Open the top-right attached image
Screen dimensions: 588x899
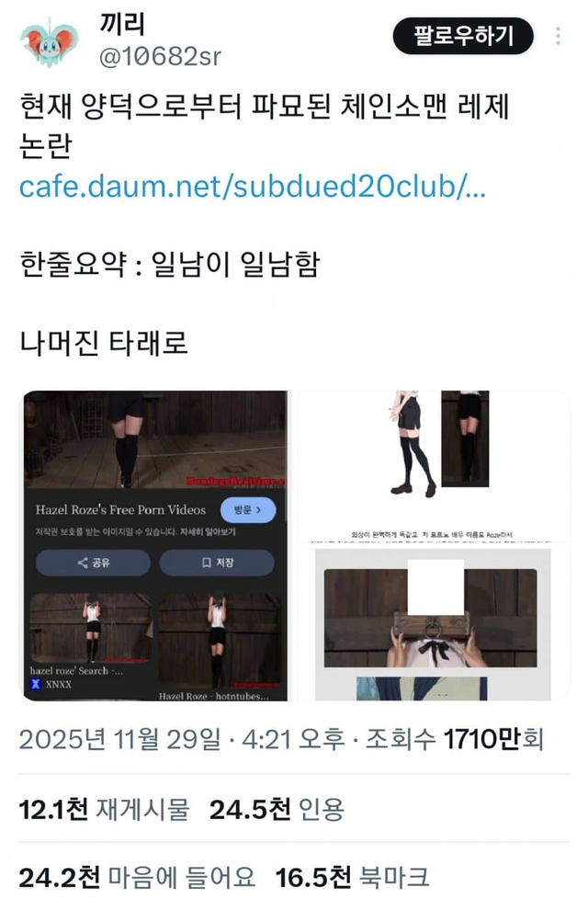point(434,466)
